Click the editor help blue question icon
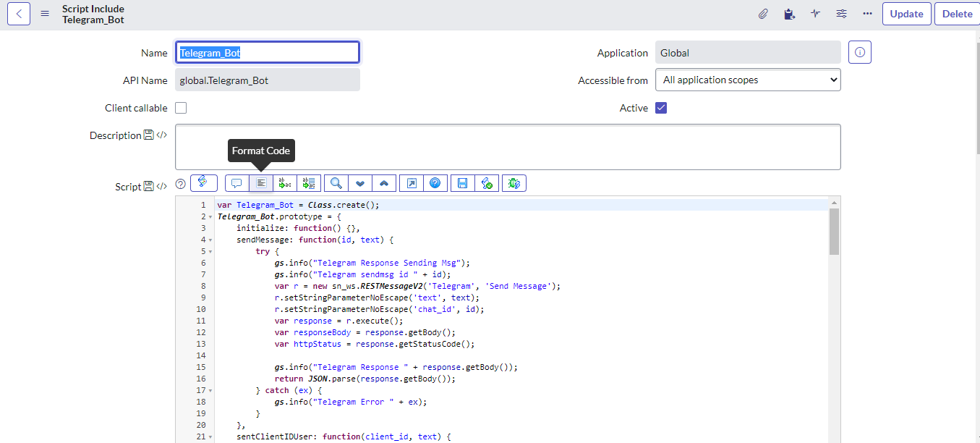Viewport: 980px width, 443px height. tap(435, 183)
